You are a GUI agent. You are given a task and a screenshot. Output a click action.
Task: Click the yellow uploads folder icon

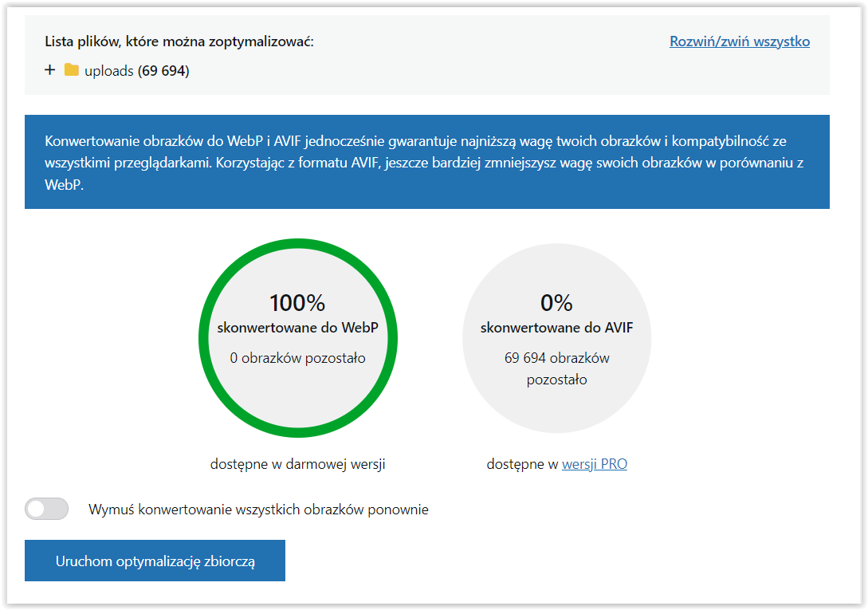tap(72, 70)
